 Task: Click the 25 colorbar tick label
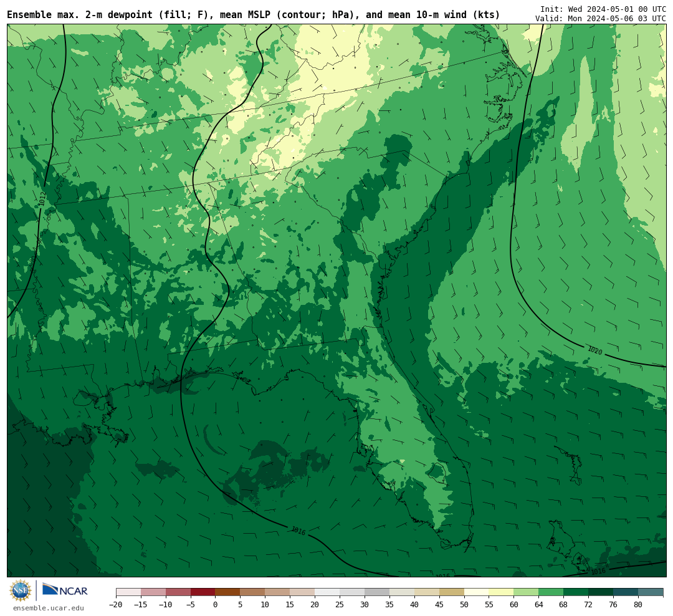(340, 604)
